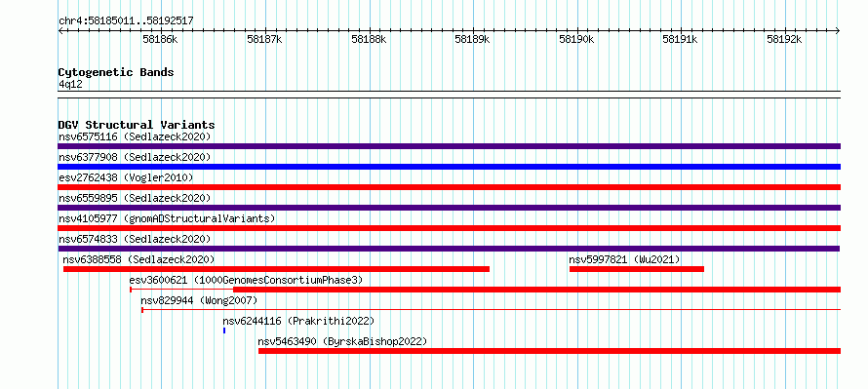Open the nsv6388558 (Sedlazeck2020) label

[x=138, y=259]
